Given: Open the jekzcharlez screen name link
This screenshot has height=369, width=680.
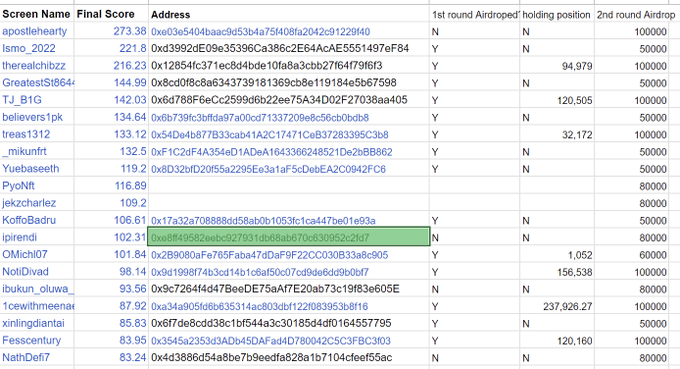Looking at the screenshot, I should (x=29, y=203).
